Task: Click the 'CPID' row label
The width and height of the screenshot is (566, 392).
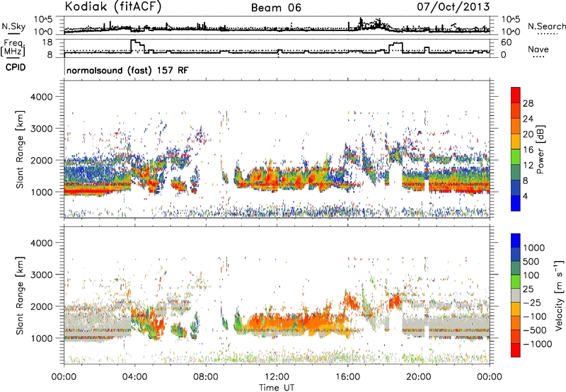Action: coord(16,67)
